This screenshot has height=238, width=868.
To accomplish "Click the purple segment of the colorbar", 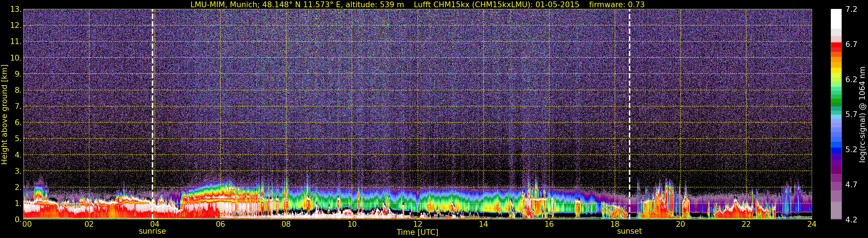I will (836, 163).
